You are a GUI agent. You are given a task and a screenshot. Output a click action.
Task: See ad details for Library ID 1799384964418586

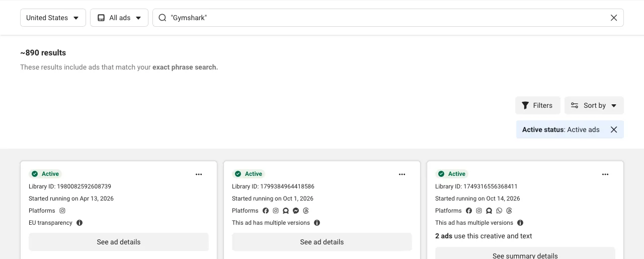322,242
